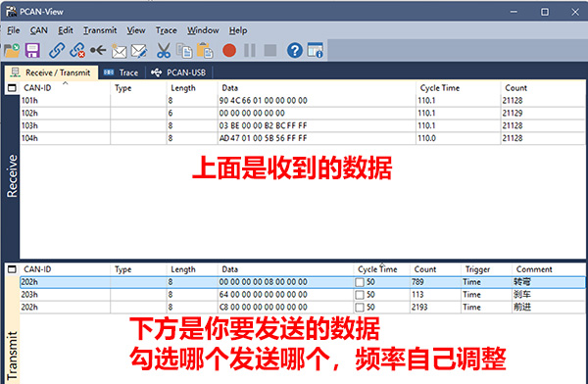Reset the CAN hardware arrow icon
This screenshot has width=588, height=384.
98,50
